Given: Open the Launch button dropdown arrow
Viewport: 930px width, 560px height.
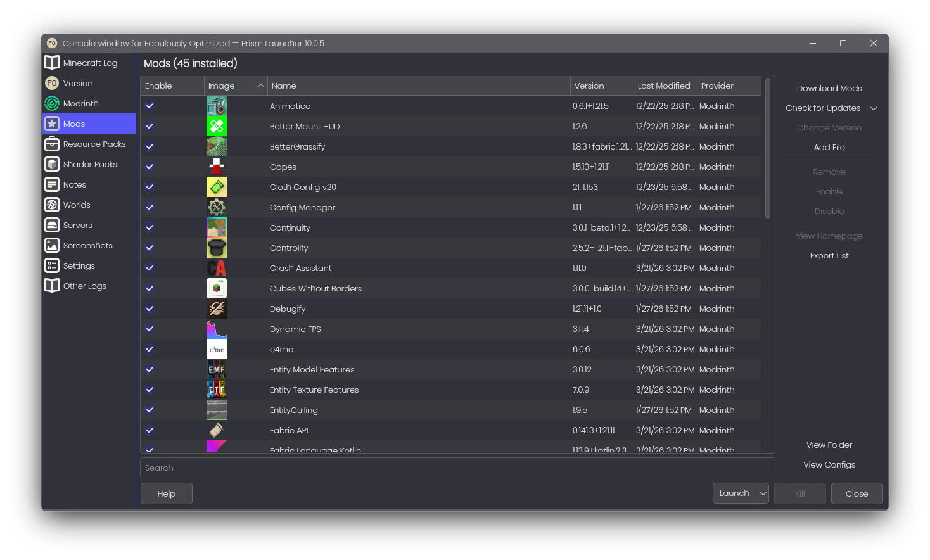Looking at the screenshot, I should [763, 493].
